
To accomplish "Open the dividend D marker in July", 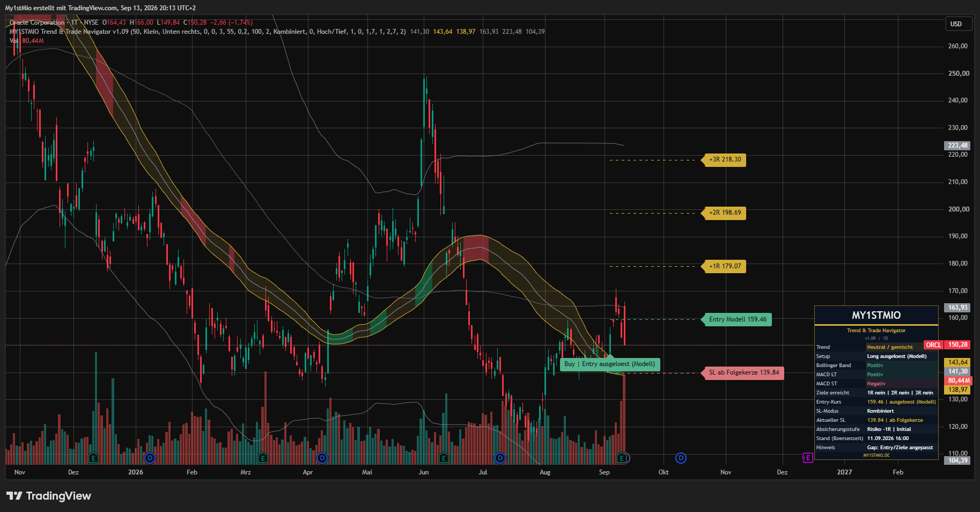I will 500,458.
